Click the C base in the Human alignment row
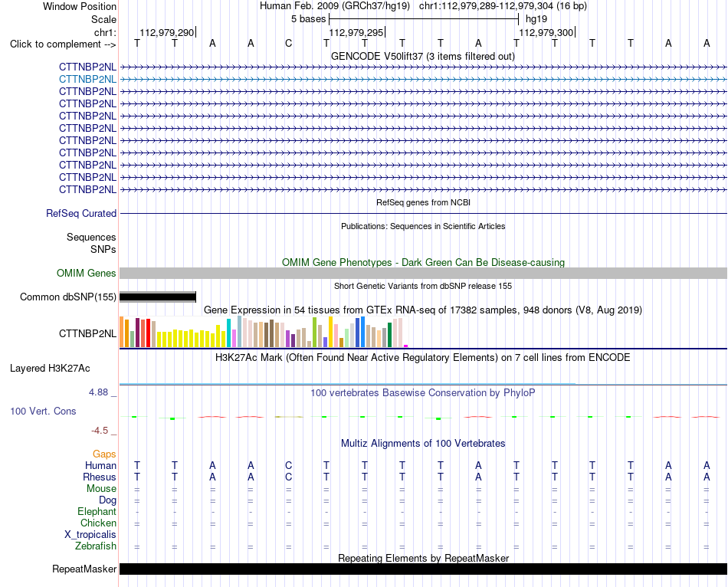Screen dimensions: 728x587 pos(288,466)
